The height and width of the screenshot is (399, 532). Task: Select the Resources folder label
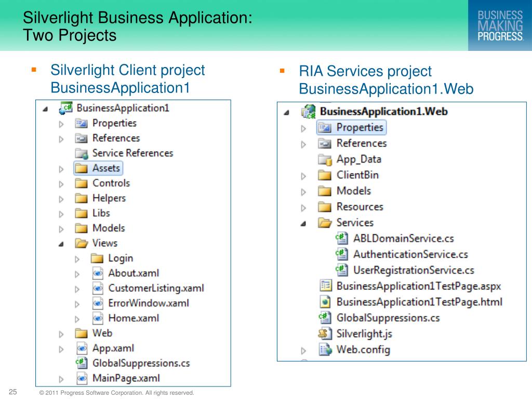[x=360, y=207]
